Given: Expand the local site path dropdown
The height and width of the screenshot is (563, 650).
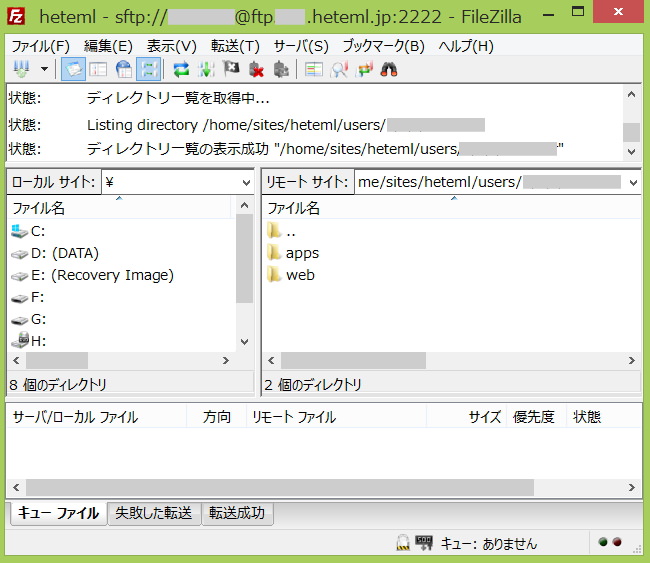Looking at the screenshot, I should (x=246, y=182).
